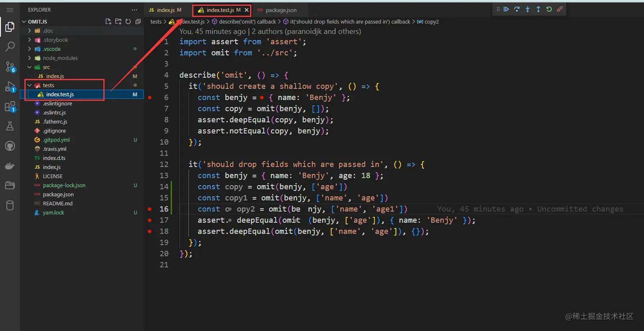644x331 pixels.
Task: Toggle breakpoint on line 16
Action: 149,209
